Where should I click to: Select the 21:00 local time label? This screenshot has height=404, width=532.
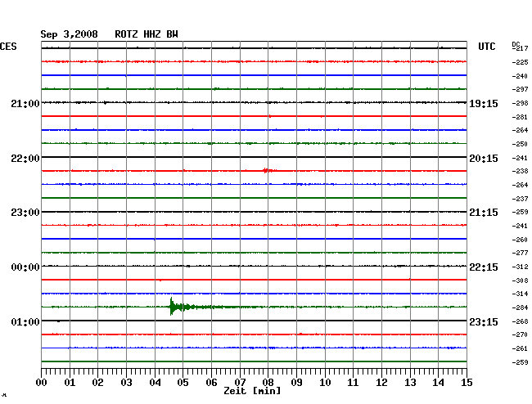point(25,103)
